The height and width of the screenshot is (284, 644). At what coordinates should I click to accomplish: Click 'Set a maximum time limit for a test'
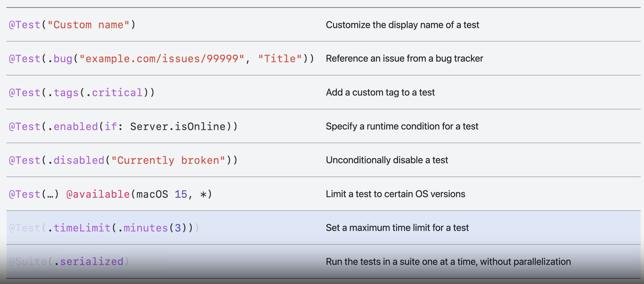point(397,228)
